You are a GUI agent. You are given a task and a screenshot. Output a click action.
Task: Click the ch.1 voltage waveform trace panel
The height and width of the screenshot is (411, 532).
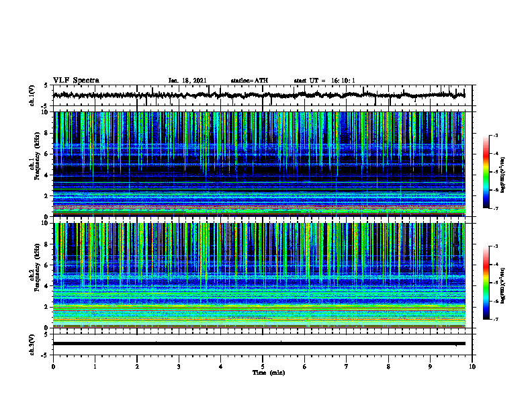[263, 95]
